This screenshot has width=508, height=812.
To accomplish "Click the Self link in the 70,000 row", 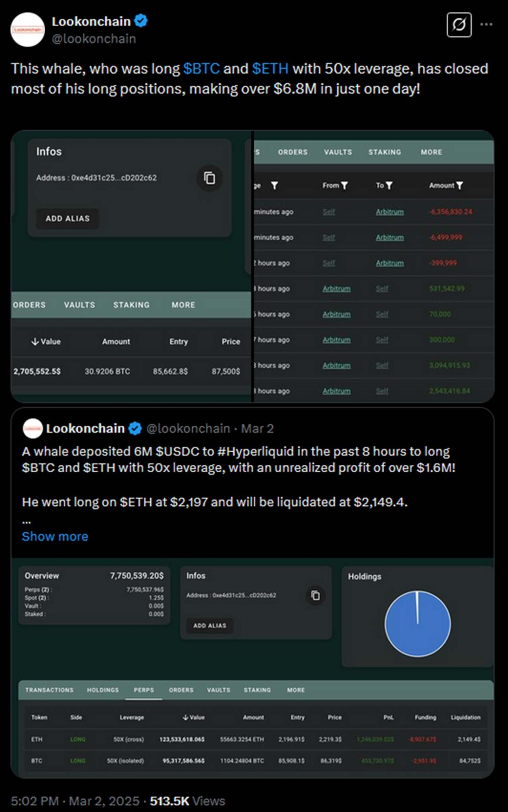I will click(382, 314).
